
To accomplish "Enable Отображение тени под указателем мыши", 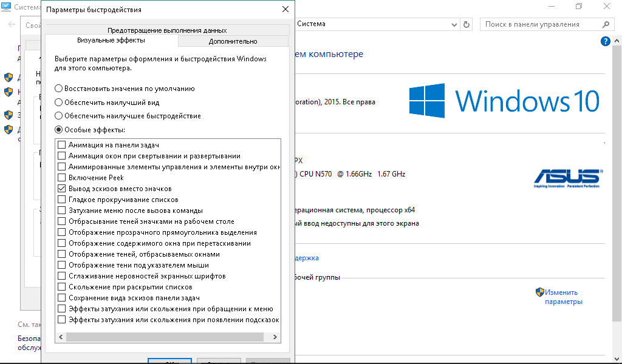I will (x=62, y=265).
